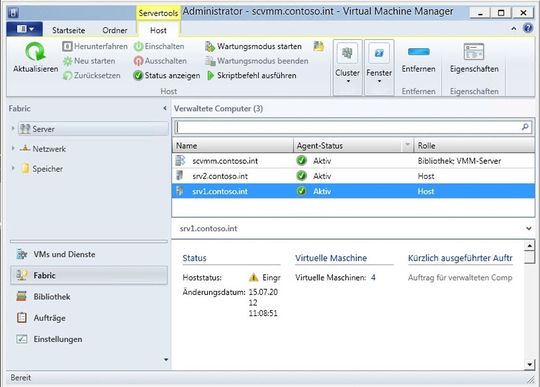The height and width of the screenshot is (387, 540).
Task: Open the Agent-Status column filter dropdown
Action: click(x=407, y=145)
